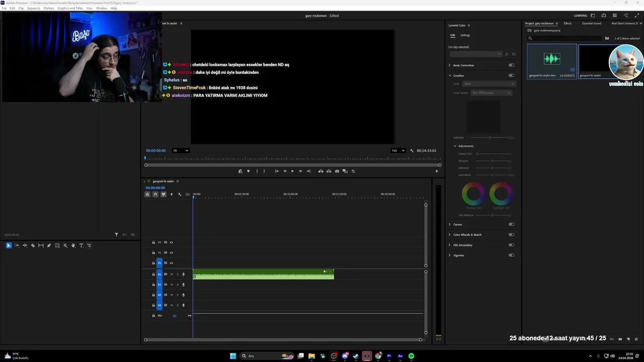Open the Full playback resolution dropdown
This screenshot has height=362, width=644.
coord(398,150)
